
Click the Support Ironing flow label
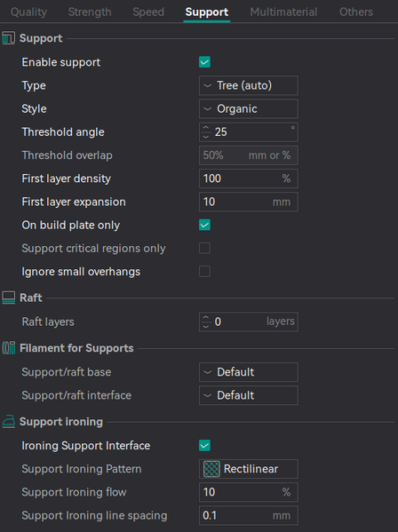point(74,492)
